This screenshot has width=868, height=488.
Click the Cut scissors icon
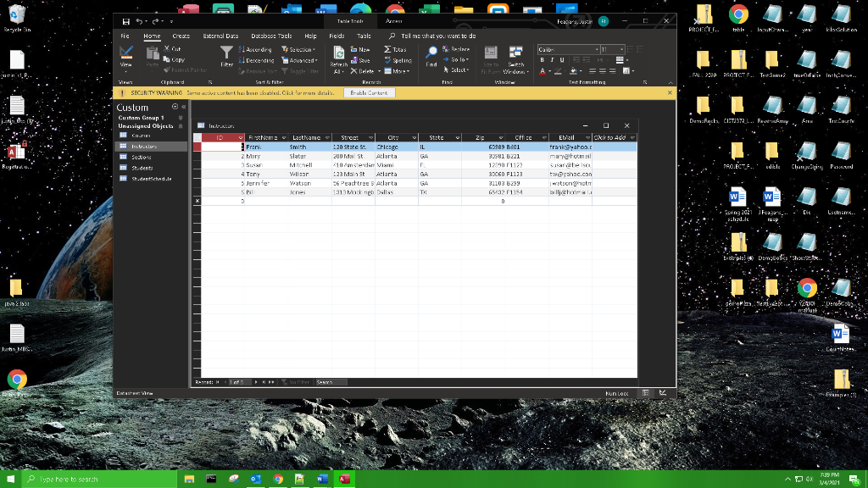[166, 49]
